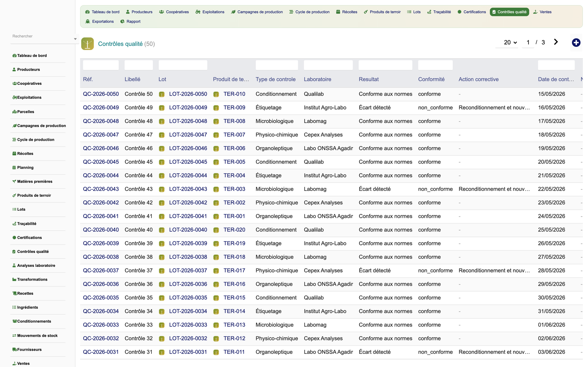Click the add new quality control plus icon

tap(576, 43)
